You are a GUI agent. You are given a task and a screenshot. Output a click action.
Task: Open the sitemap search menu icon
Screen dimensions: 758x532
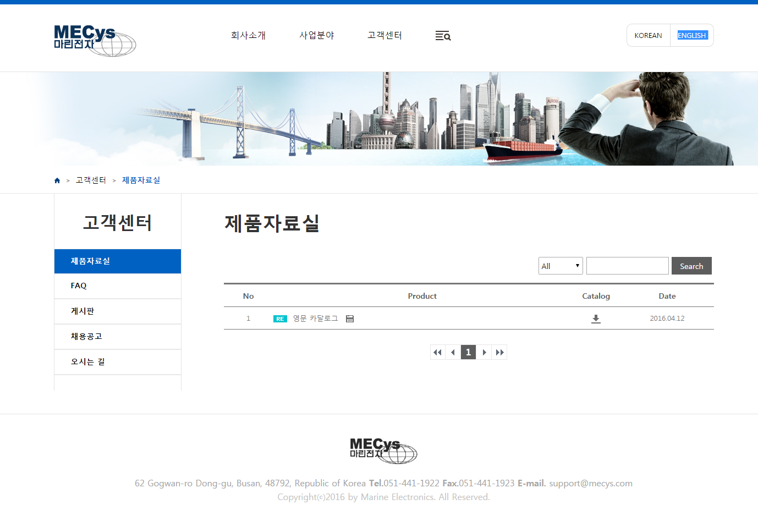(443, 36)
